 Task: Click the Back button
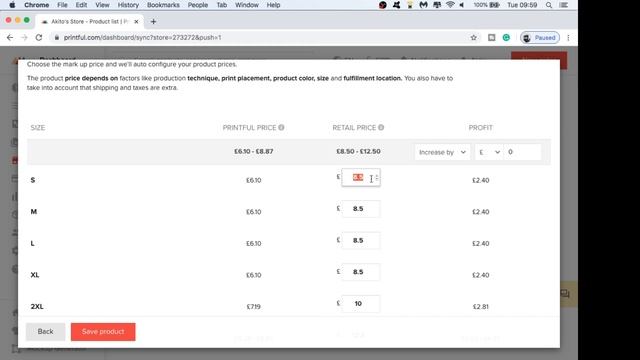point(45,331)
